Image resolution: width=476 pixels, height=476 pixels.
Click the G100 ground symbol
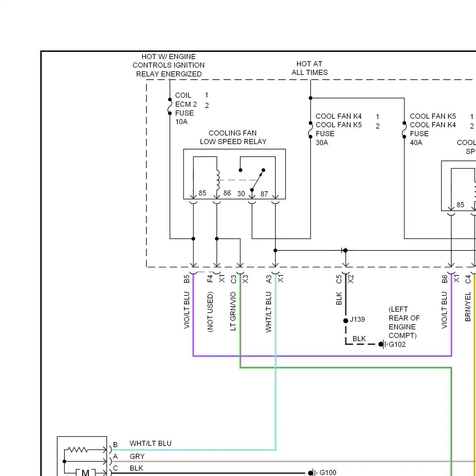click(313, 473)
